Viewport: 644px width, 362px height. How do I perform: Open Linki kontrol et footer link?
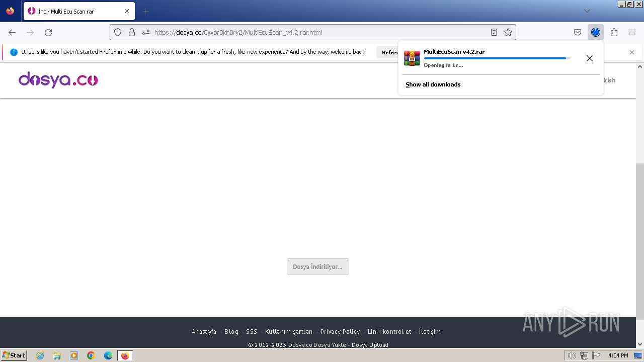389,332
